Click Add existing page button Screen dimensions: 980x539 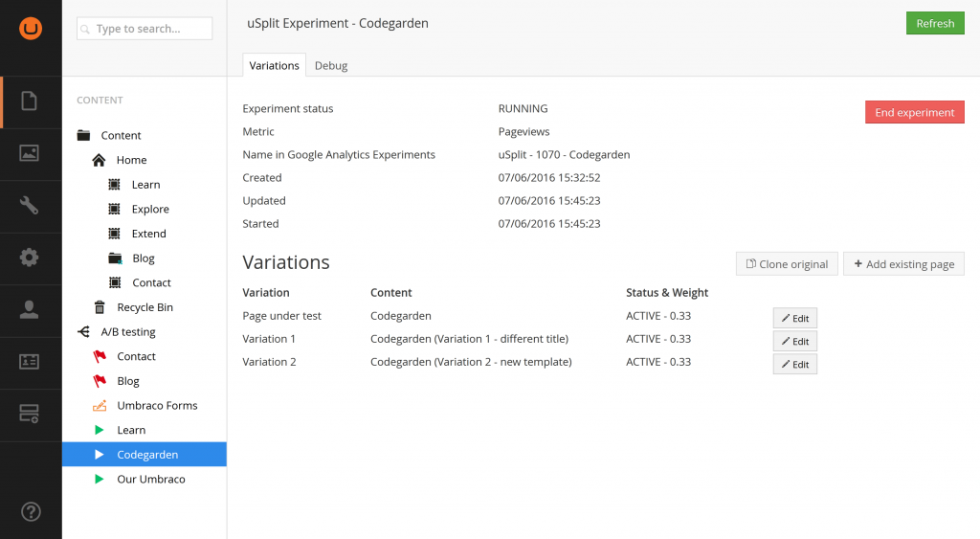903,264
